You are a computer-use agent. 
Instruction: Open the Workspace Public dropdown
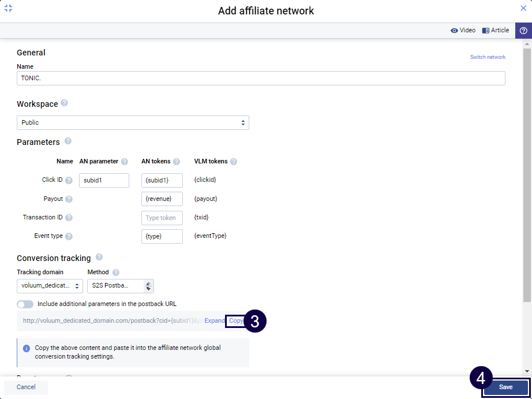click(x=133, y=123)
